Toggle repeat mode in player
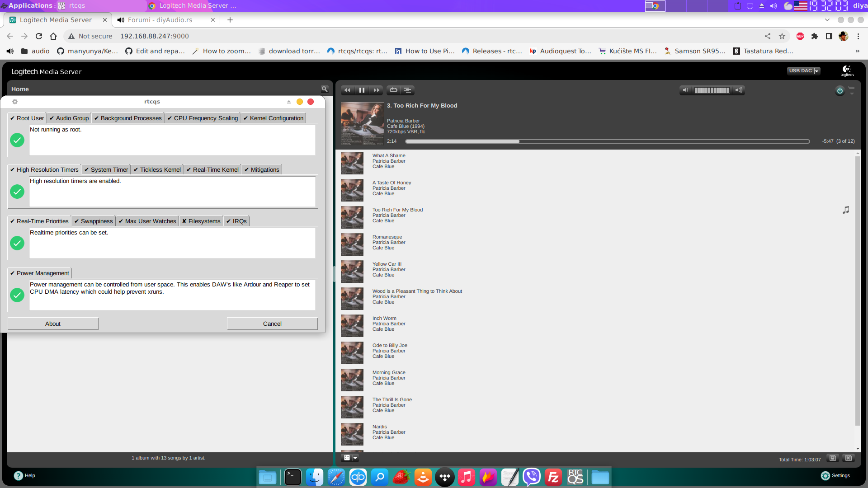 pos(393,90)
